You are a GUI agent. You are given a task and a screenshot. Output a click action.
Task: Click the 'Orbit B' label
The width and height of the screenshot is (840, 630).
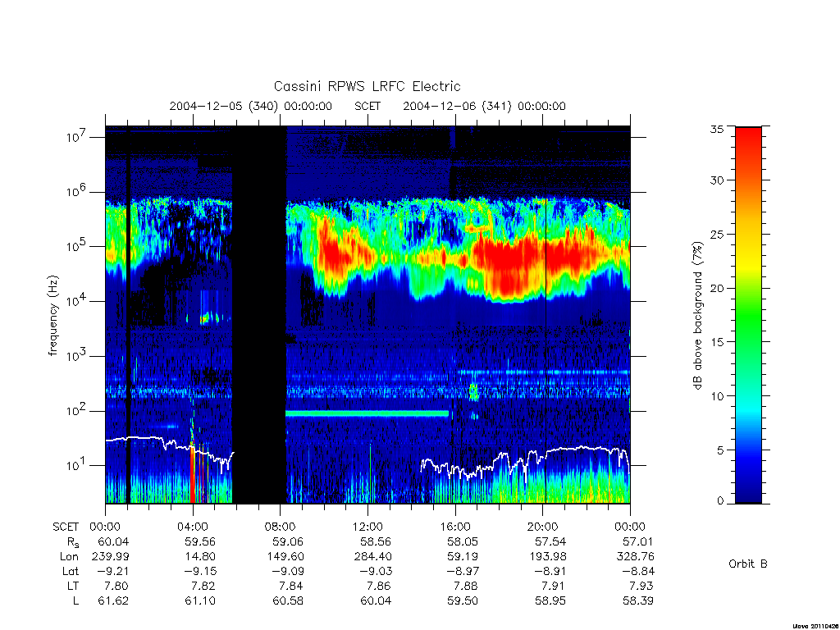click(748, 564)
